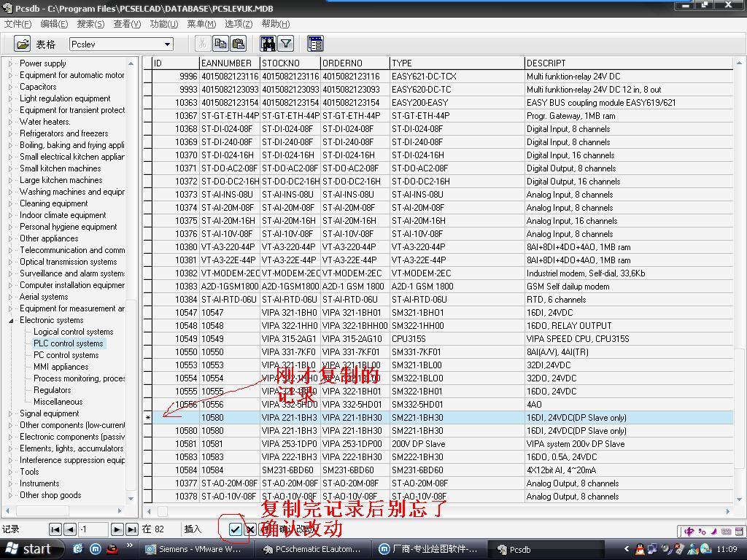Confirm changes with the checkmark button
The height and width of the screenshot is (560, 747).
pyautogui.click(x=235, y=529)
